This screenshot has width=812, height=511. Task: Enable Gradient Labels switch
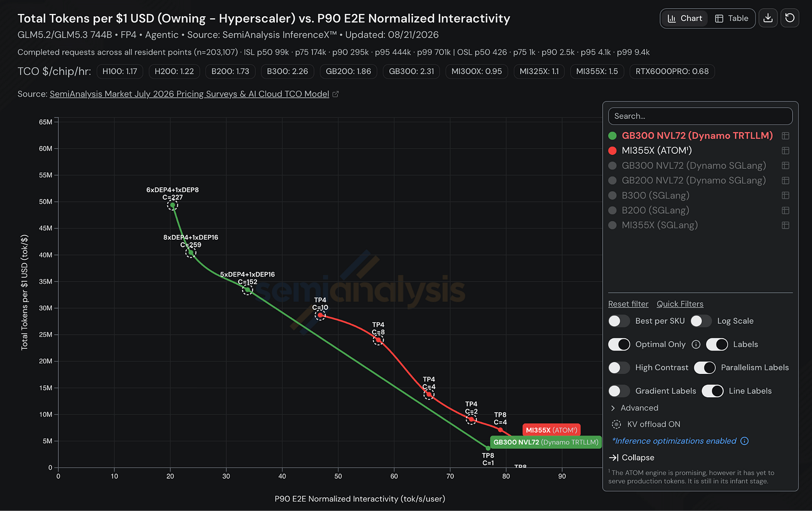click(x=619, y=391)
